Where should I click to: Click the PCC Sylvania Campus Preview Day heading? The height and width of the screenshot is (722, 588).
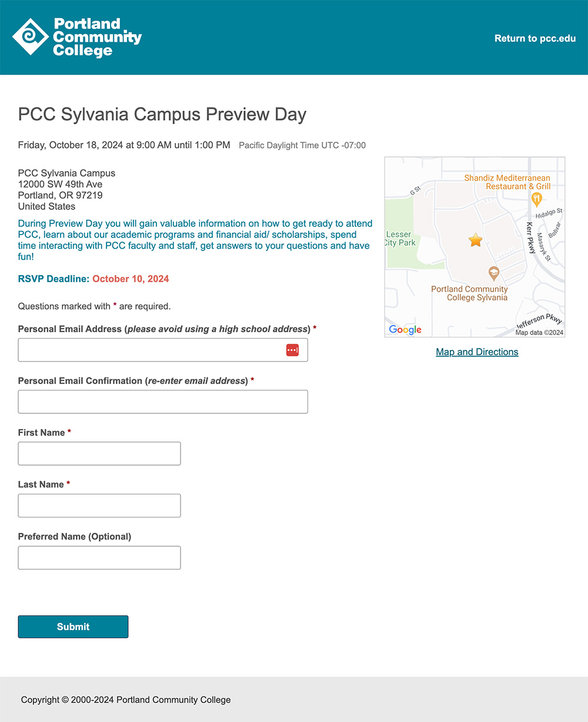[x=162, y=115]
